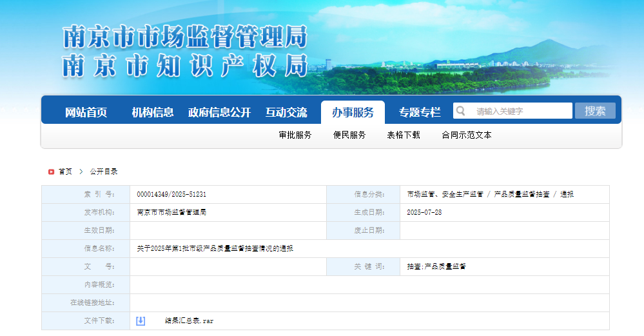Click index number 000014349/2025-51231

coord(171,194)
